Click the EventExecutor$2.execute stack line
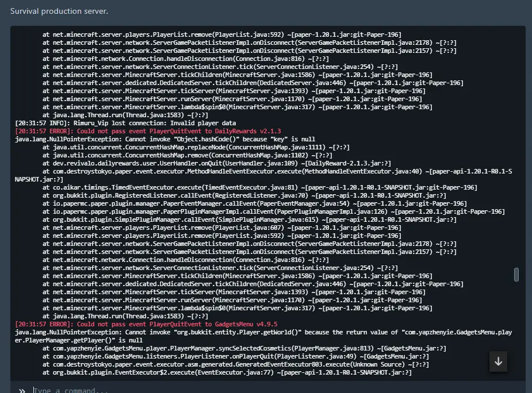 coord(227,373)
